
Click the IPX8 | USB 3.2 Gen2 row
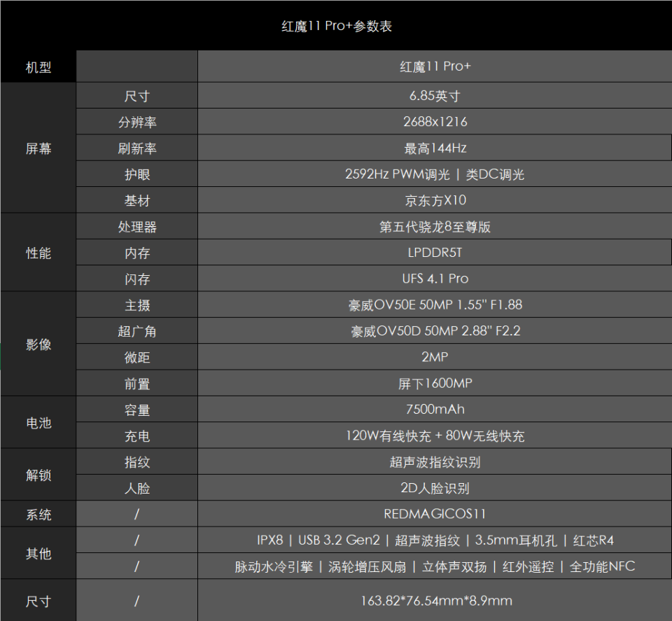click(x=435, y=540)
